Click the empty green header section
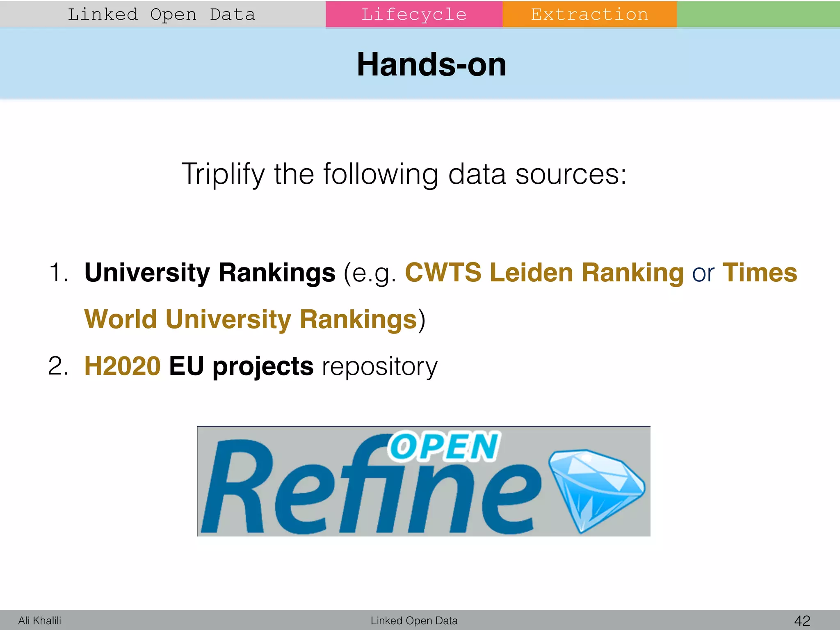This screenshot has height=630, width=840. coord(758,14)
